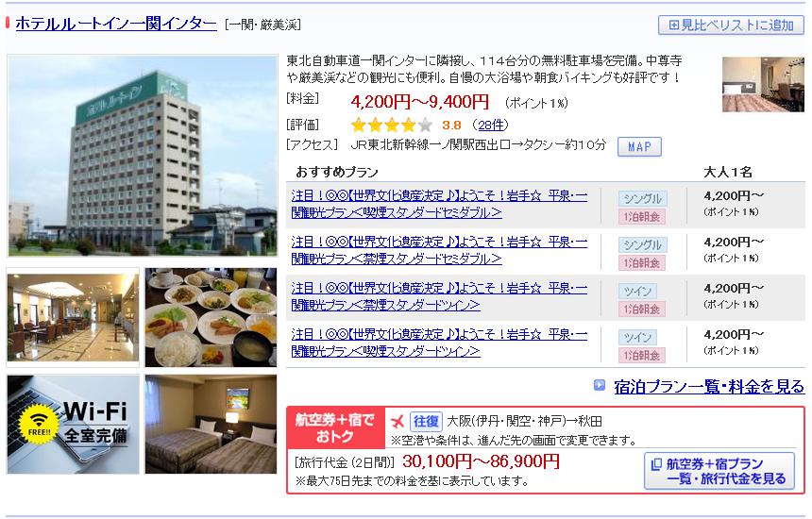Viewport: 812px width, 519px height.
Task: Click 宿泊プラン一覧・料金を見る link
Action: (709, 386)
